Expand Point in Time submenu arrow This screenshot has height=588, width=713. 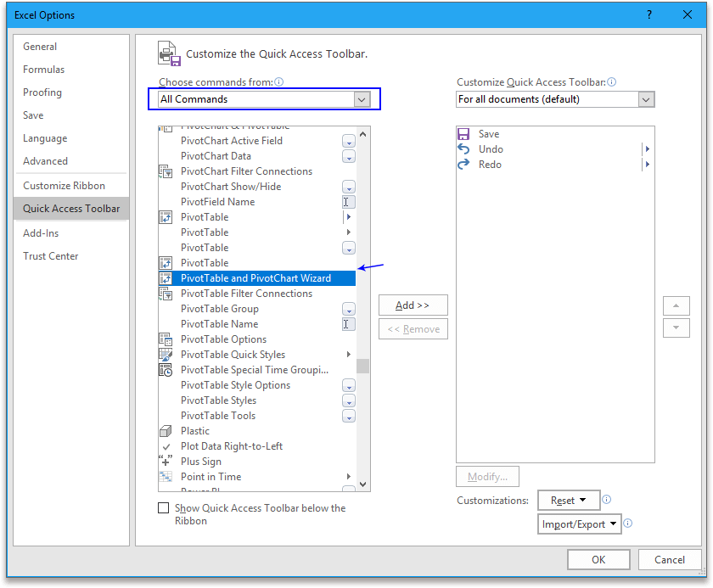click(348, 477)
